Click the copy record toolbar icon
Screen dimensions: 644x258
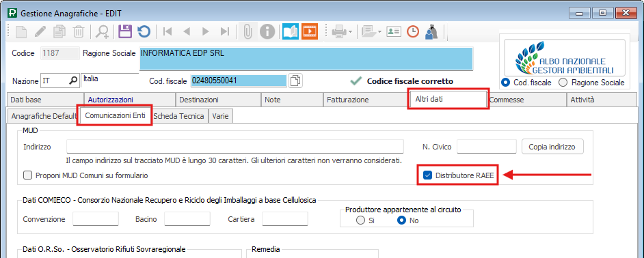[60, 31]
